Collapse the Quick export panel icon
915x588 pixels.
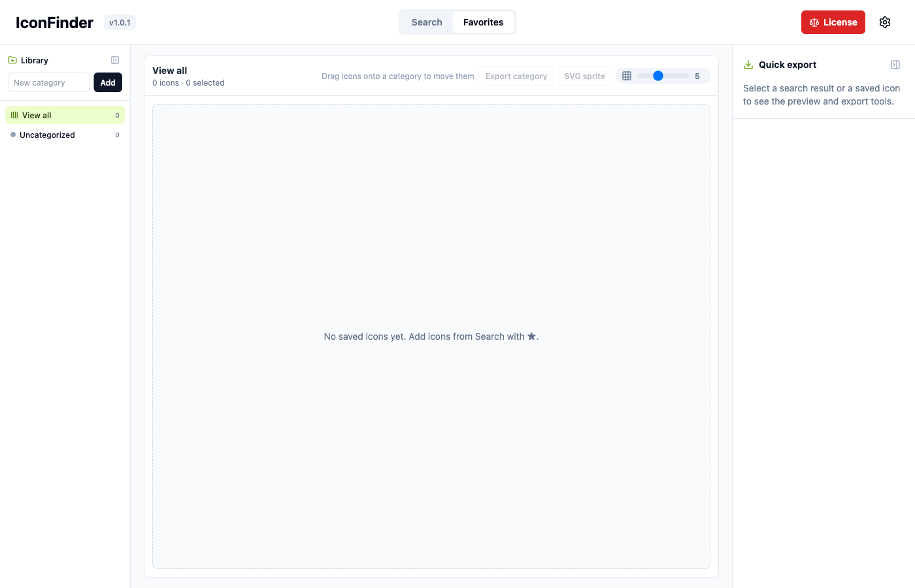pyautogui.click(x=895, y=65)
